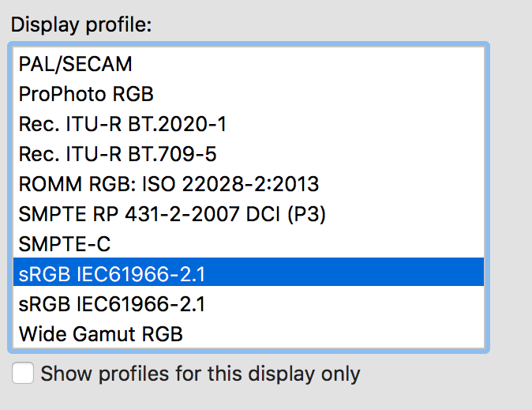Select the ISO 22028-2:2013 ROMM profile

click(x=169, y=184)
